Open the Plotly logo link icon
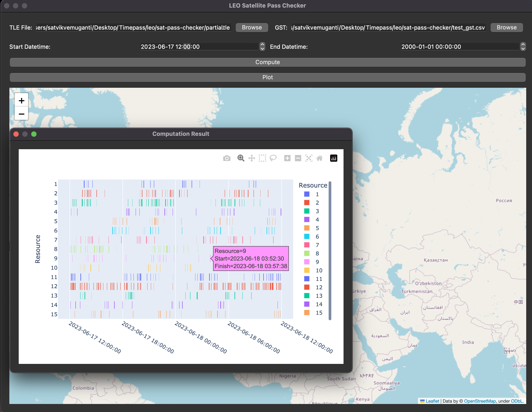The height and width of the screenshot is (412, 532). coord(334,158)
